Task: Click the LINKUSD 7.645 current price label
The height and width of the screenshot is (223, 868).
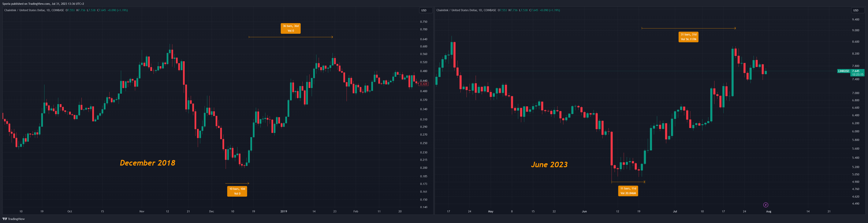Action: [x=851, y=73]
